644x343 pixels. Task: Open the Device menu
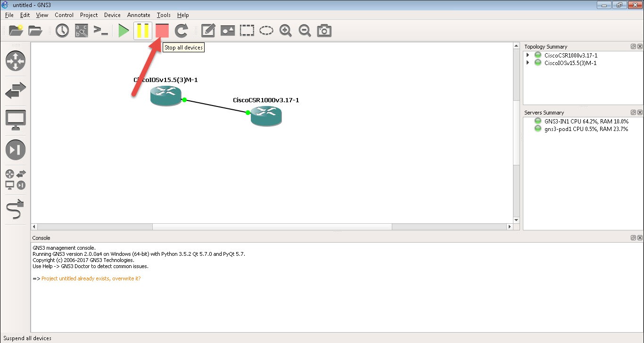point(112,15)
